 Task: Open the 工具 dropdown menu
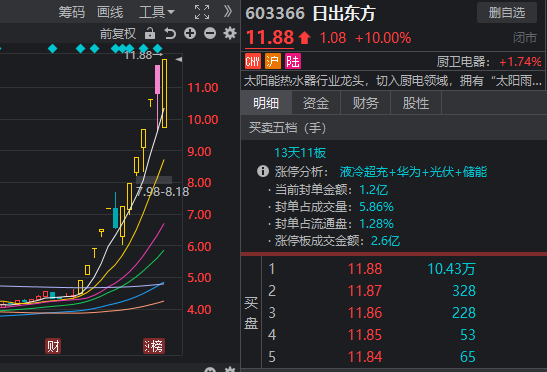157,12
